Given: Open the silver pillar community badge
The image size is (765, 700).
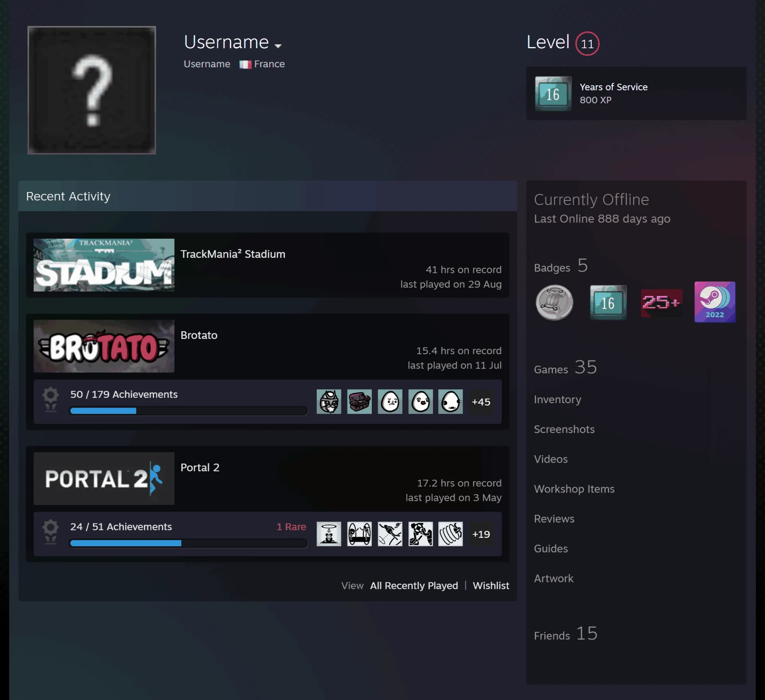Looking at the screenshot, I should click(554, 302).
